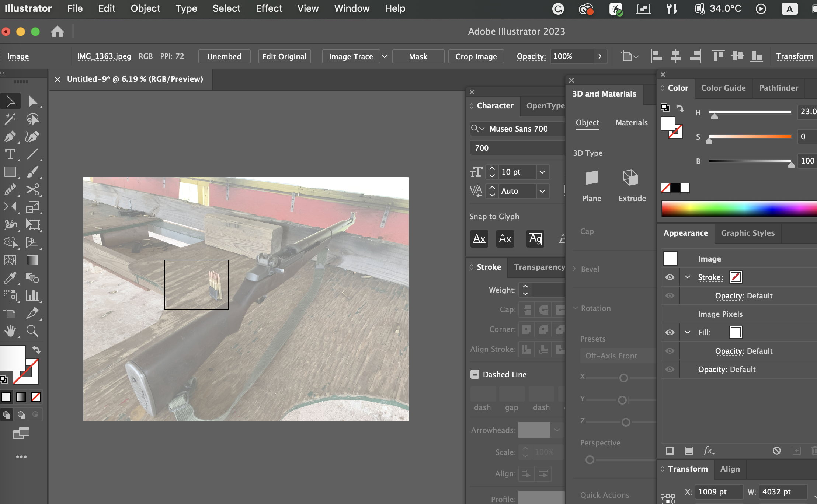Choose the Magic Wand tool
The height and width of the screenshot is (504, 817).
(x=10, y=119)
